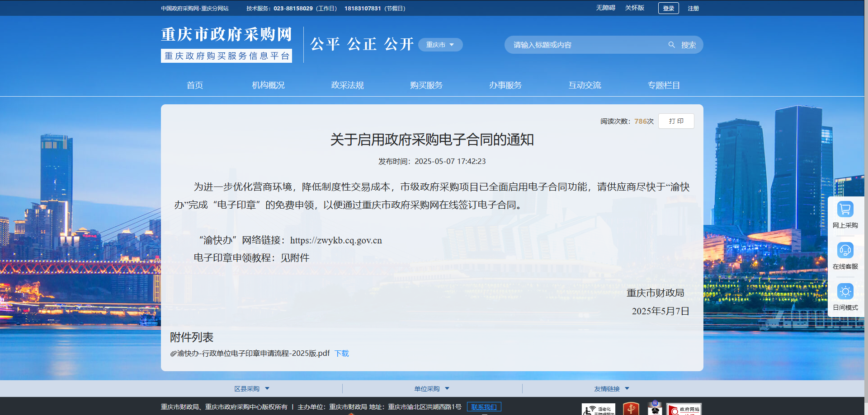Open the 网上采购 shopping cart icon
This screenshot has height=415, width=868.
pos(845,210)
